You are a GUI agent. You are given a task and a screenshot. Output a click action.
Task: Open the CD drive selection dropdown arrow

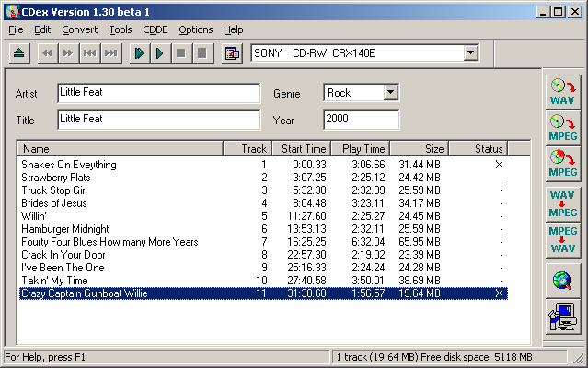tap(470, 52)
